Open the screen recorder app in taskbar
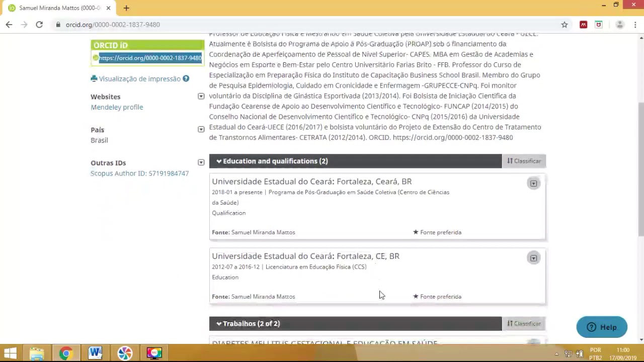 click(154, 353)
